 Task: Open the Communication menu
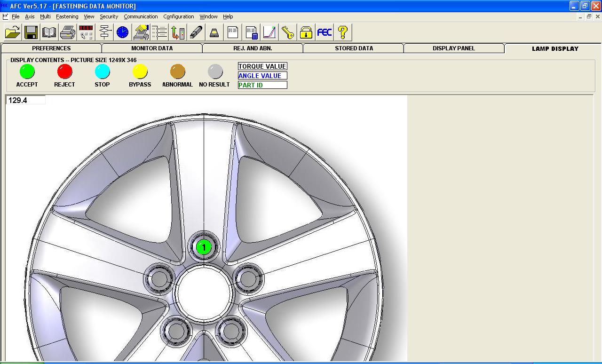point(141,16)
